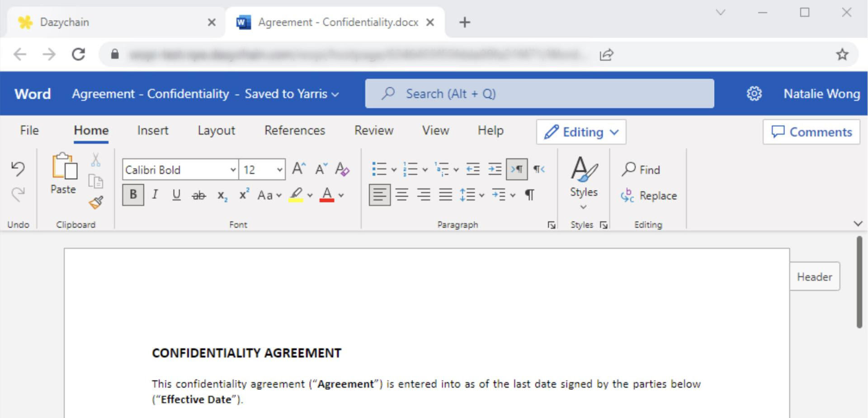
Task: Toggle Italic formatting
Action: click(x=155, y=195)
